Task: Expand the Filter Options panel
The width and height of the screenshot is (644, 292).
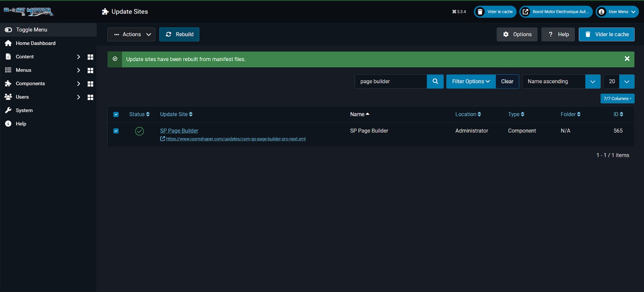Action: tap(471, 81)
